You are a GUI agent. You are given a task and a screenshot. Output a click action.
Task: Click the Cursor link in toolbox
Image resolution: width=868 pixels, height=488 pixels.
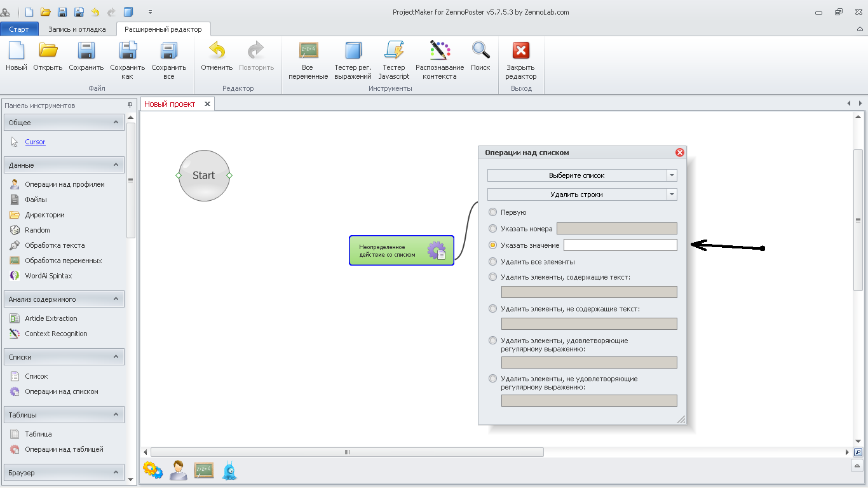point(35,142)
